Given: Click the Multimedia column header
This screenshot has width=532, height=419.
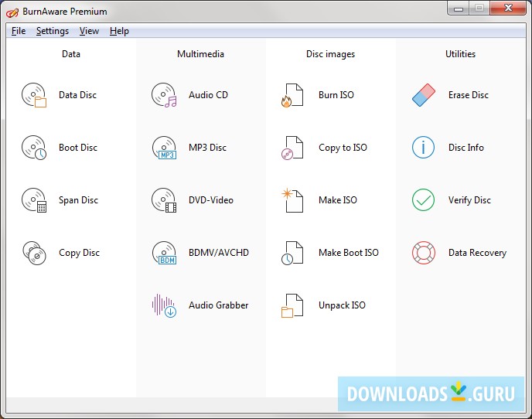Looking at the screenshot, I should [x=200, y=54].
